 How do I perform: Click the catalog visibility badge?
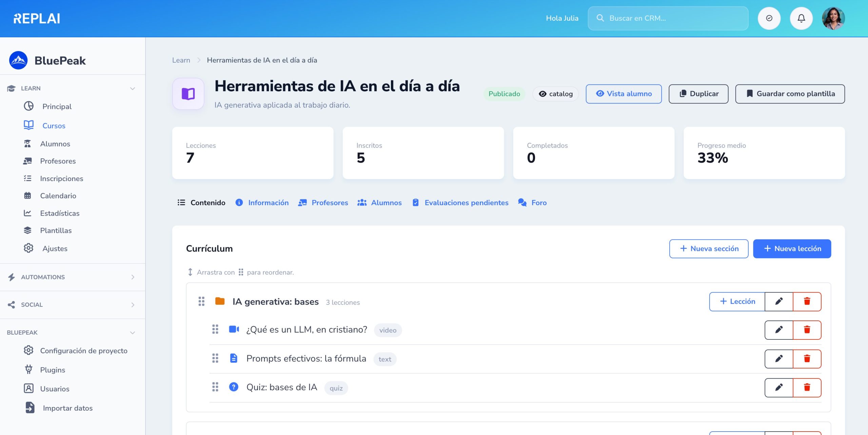point(555,94)
